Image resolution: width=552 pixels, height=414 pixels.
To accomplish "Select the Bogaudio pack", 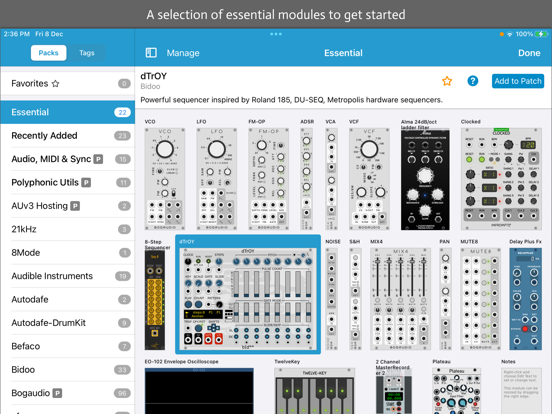I will [68, 393].
